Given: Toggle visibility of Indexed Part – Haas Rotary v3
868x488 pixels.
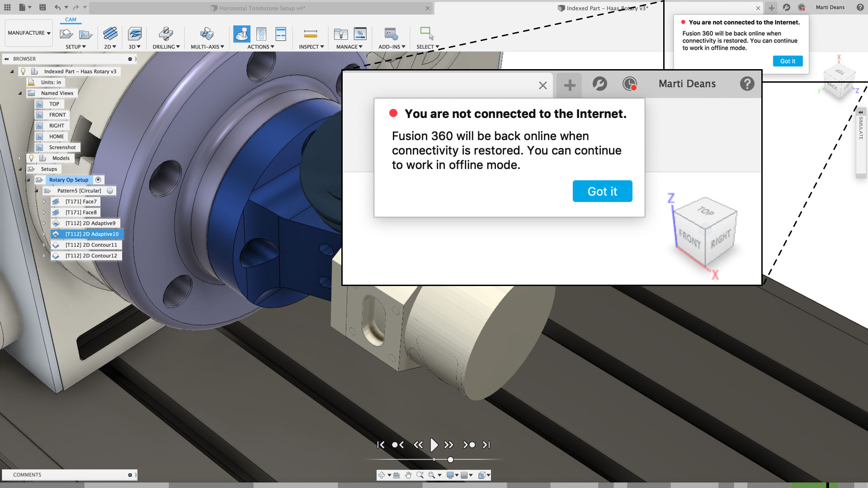Looking at the screenshot, I should coord(24,71).
